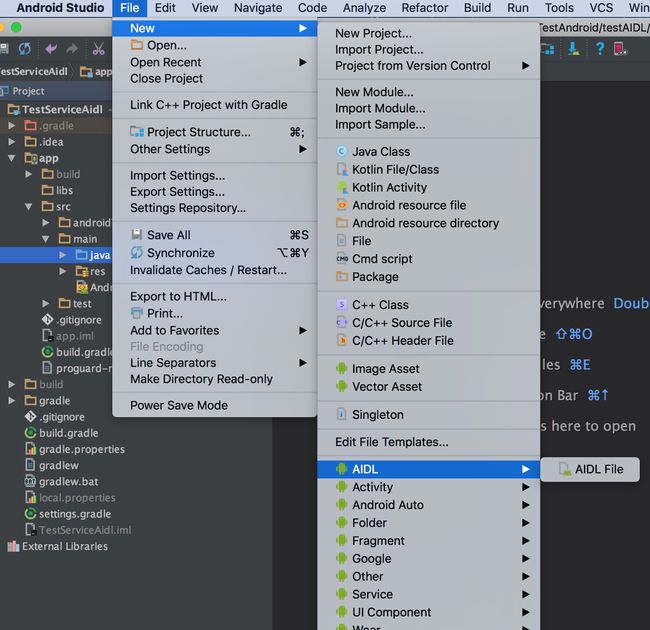Click Save All in File menu

click(215, 235)
